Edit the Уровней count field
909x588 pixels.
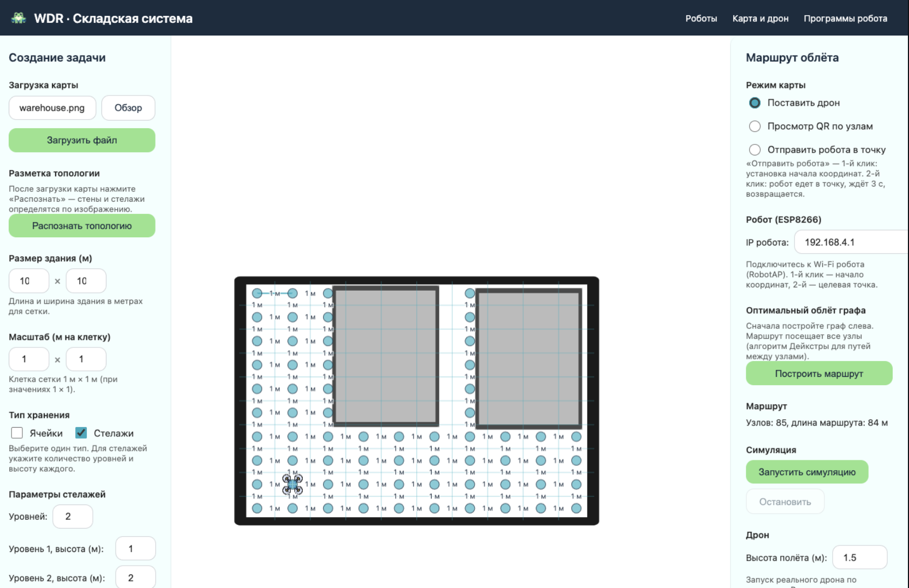pyautogui.click(x=73, y=517)
